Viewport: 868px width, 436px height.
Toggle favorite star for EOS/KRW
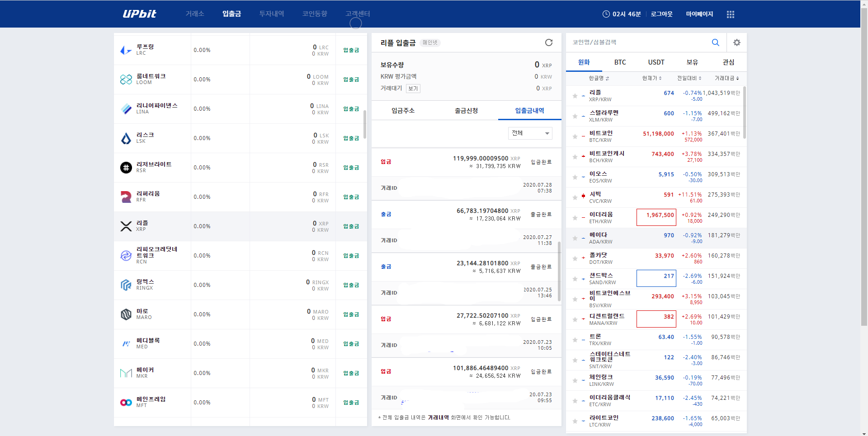pos(575,177)
